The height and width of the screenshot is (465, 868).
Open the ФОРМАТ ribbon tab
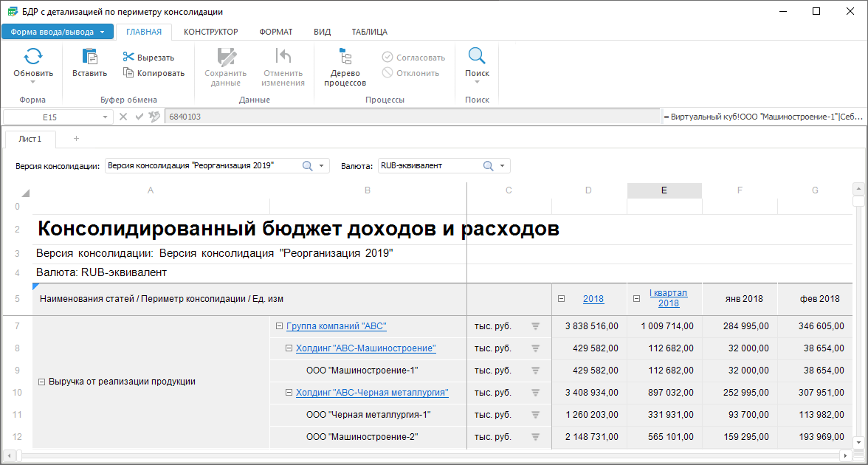[275, 32]
